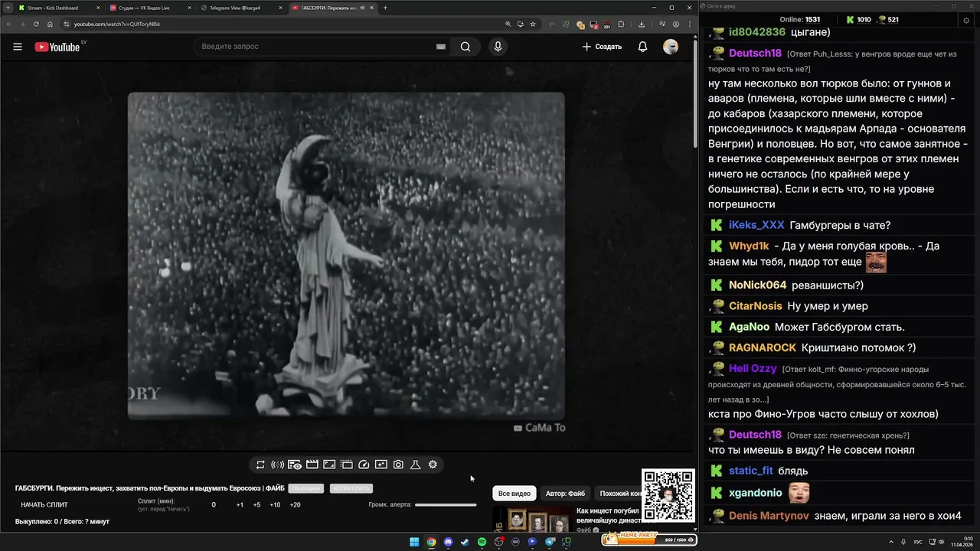Add +1 minute to the split
Image resolution: width=980 pixels, height=551 pixels.
click(240, 505)
